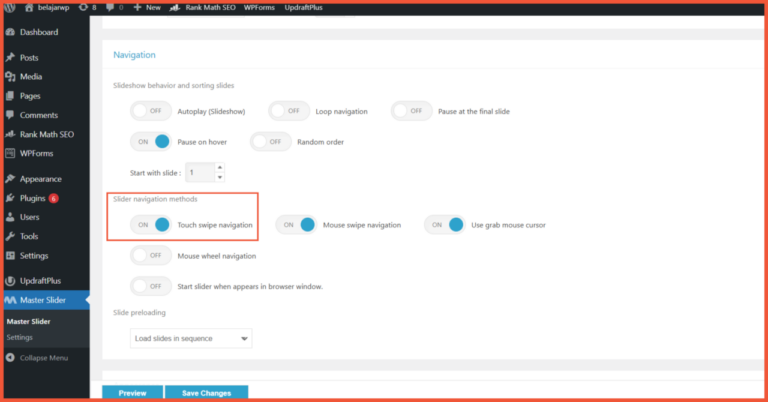
Task: Go to Appearance menu in sidebar
Action: point(40,179)
